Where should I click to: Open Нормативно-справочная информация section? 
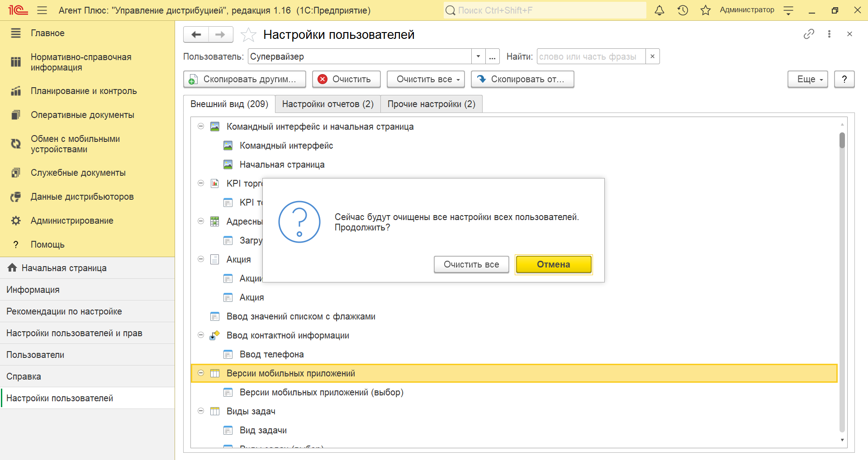click(87, 62)
